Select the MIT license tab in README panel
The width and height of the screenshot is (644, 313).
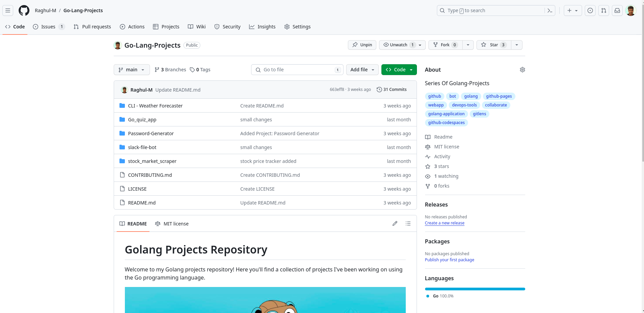click(172, 224)
